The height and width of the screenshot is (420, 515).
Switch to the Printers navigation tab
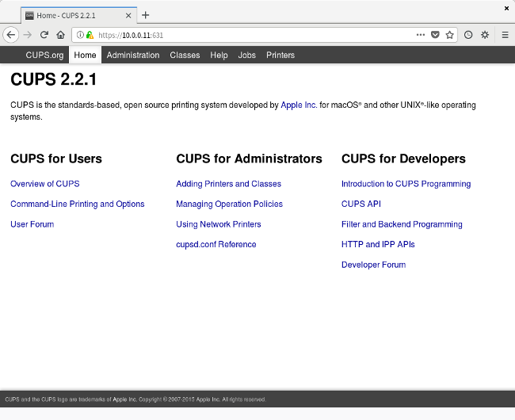[x=280, y=55]
